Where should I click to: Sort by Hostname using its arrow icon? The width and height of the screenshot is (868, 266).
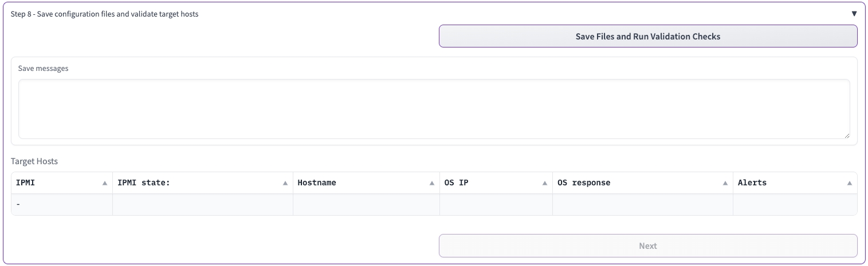[431, 183]
